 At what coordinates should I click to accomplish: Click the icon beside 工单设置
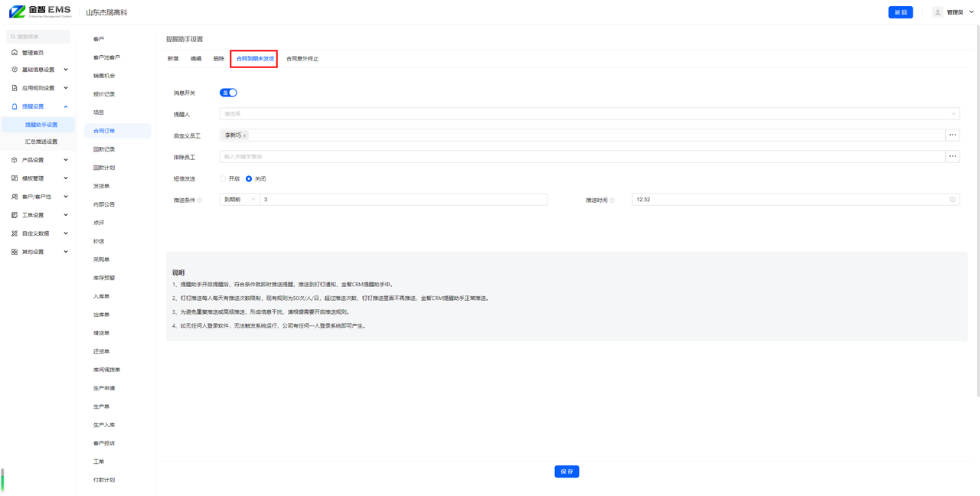(15, 215)
